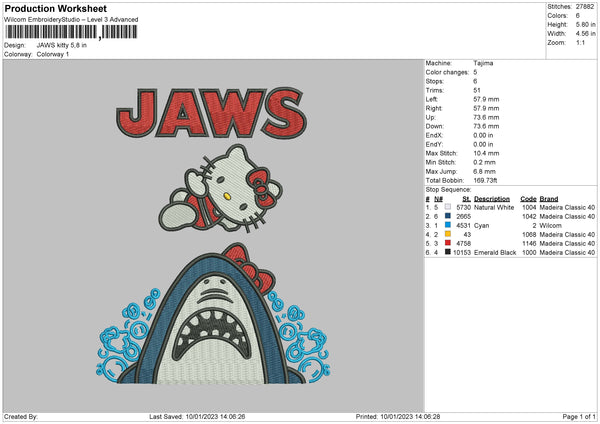Viewport: 600px width, 424px height.
Task: Click the Width value "4.56 in"
Action: click(585, 34)
